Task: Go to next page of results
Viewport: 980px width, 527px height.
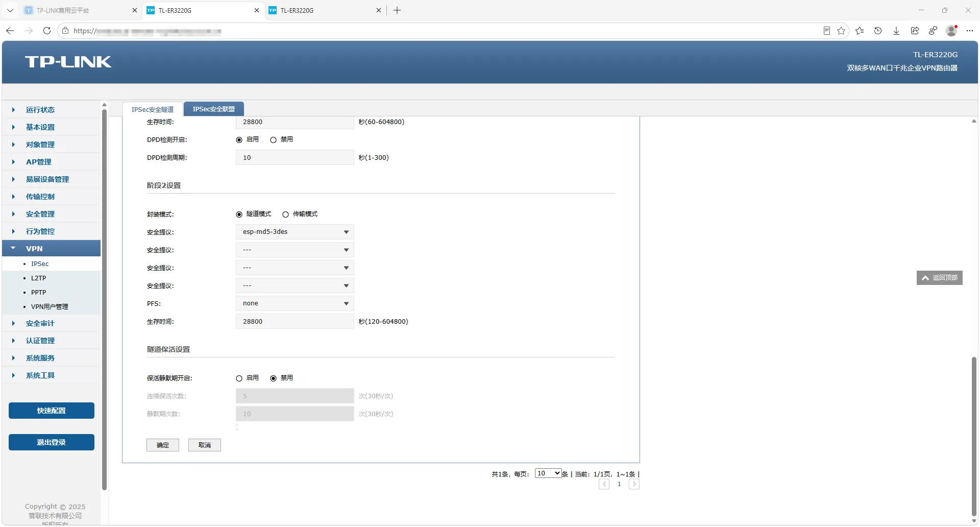Action: tap(634, 484)
